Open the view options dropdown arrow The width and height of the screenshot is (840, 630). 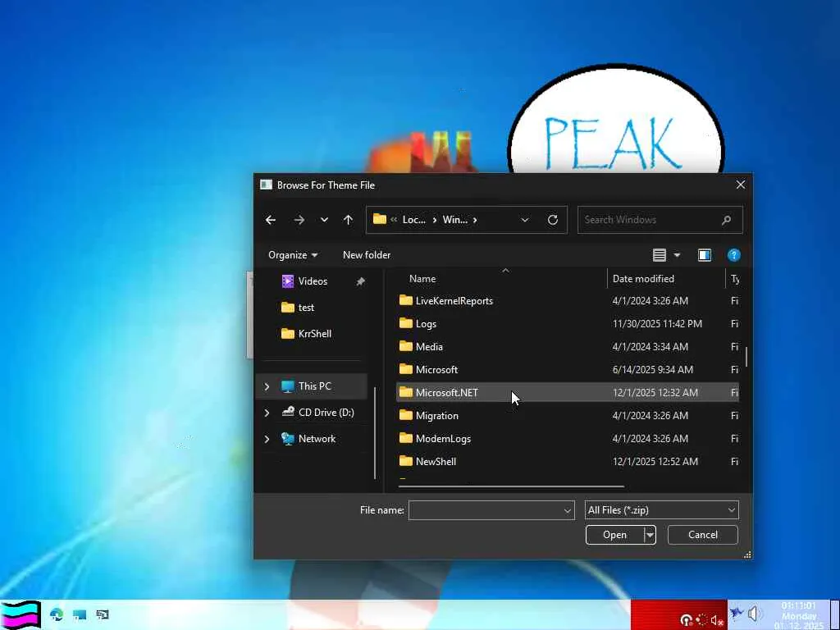point(677,255)
